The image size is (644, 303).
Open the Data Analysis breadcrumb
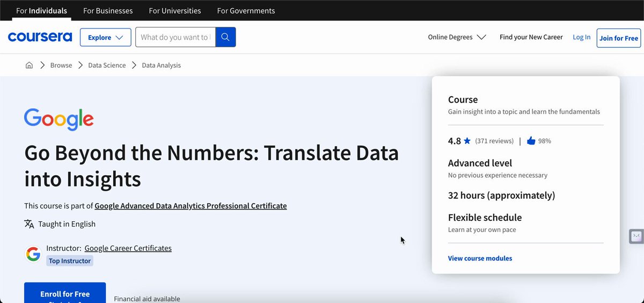[161, 65]
